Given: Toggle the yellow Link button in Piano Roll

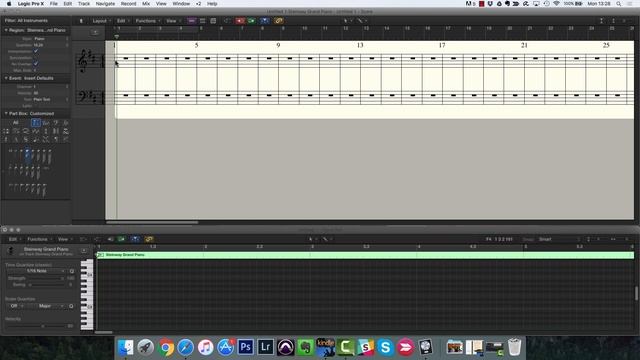Looking at the screenshot, I should click(x=149, y=239).
